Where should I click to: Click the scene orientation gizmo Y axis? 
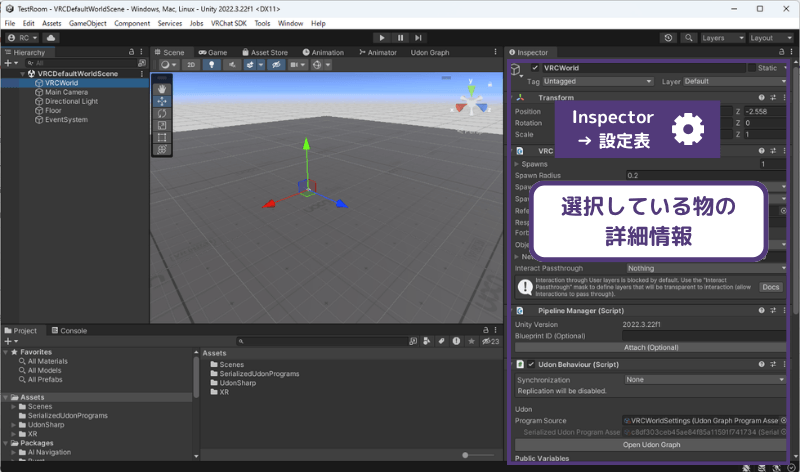471,90
